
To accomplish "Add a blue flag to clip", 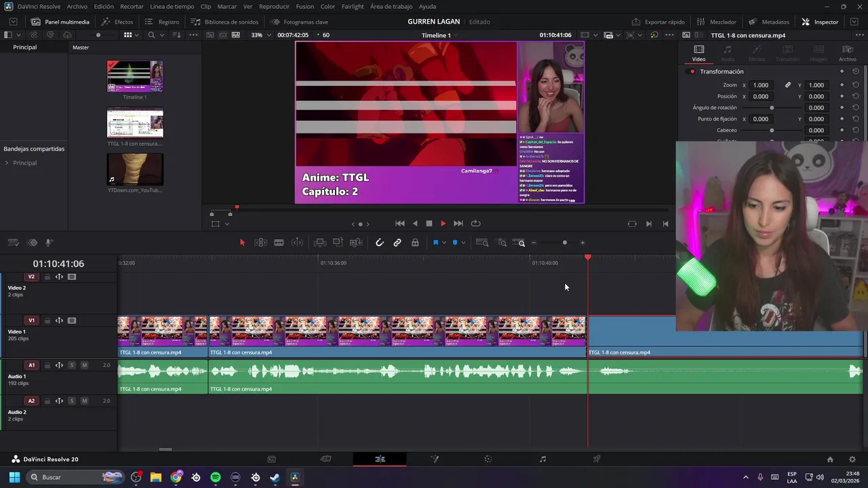I will click(435, 243).
